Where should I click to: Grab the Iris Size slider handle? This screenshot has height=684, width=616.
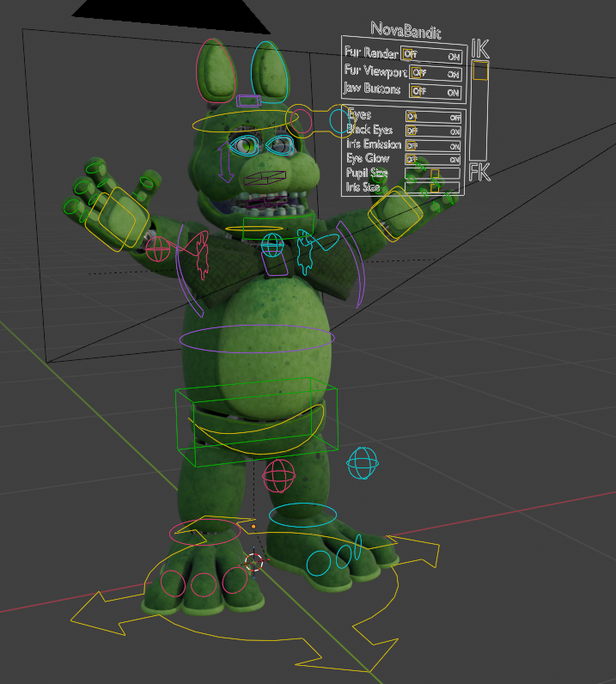pyautogui.click(x=435, y=188)
